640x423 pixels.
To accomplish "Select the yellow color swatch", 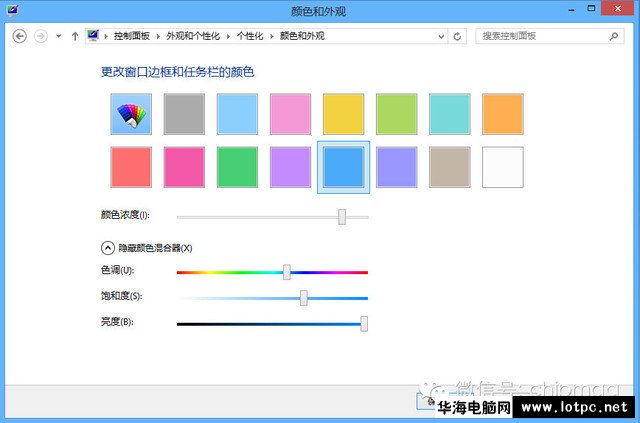I will click(343, 114).
